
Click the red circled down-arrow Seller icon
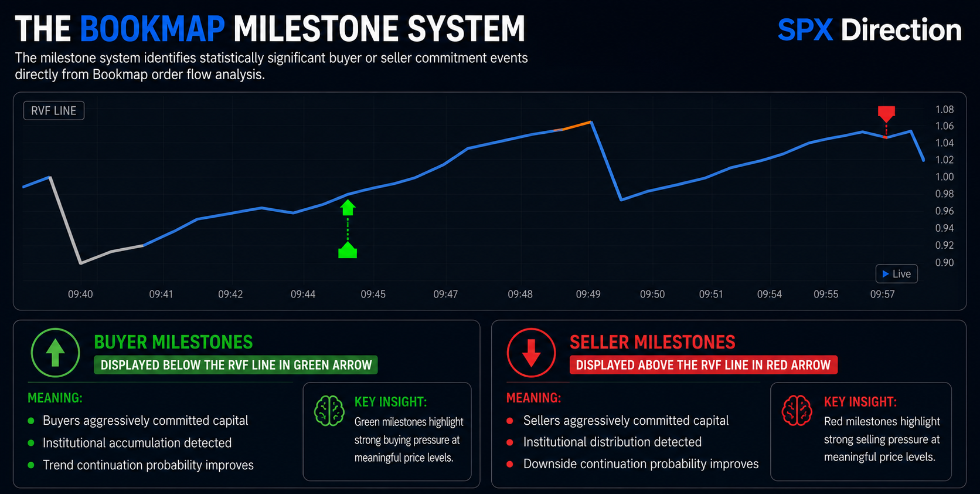pyautogui.click(x=531, y=352)
